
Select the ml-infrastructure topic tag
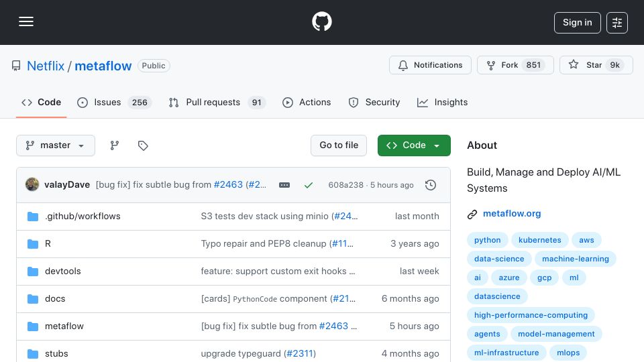tap(506, 353)
